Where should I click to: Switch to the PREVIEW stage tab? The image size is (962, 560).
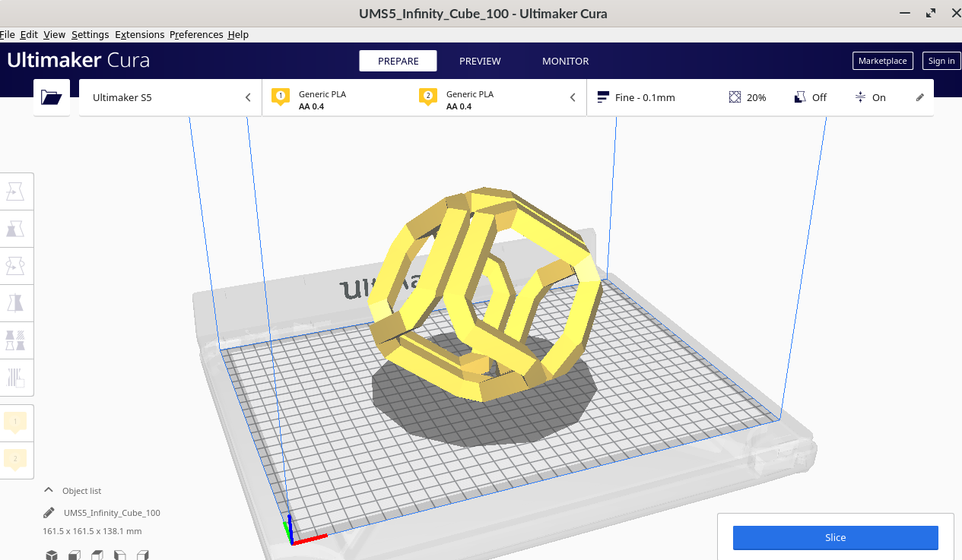pos(480,61)
